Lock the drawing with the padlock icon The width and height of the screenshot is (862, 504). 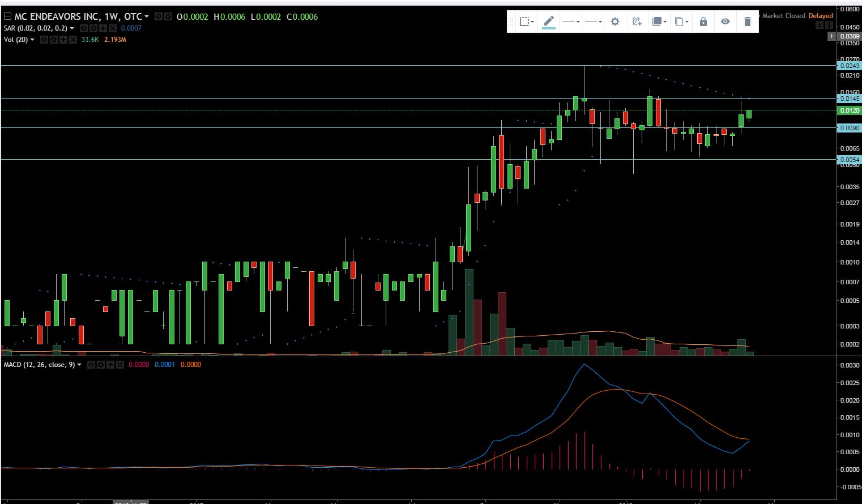703,22
